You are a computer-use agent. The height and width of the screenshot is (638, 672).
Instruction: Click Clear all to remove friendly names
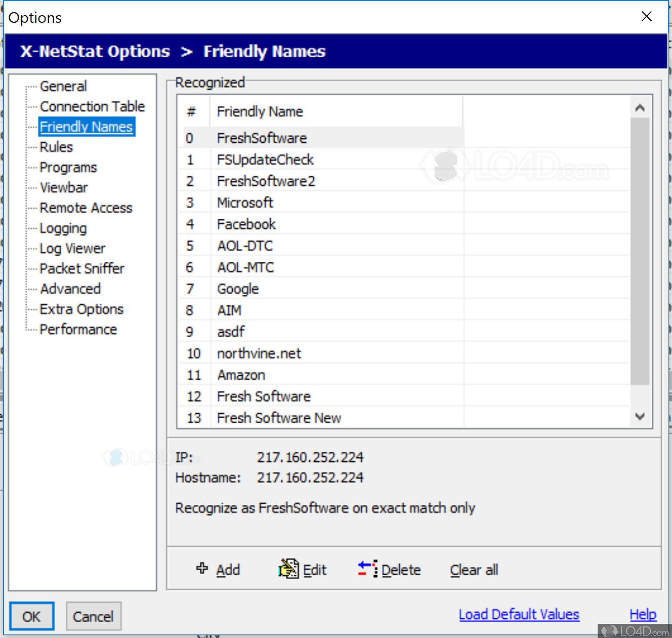pyautogui.click(x=474, y=569)
